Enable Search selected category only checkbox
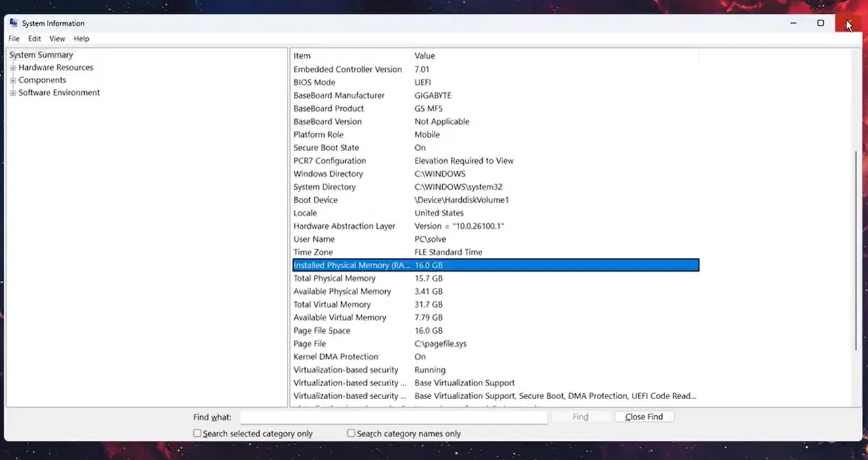868x460 pixels. click(x=197, y=434)
